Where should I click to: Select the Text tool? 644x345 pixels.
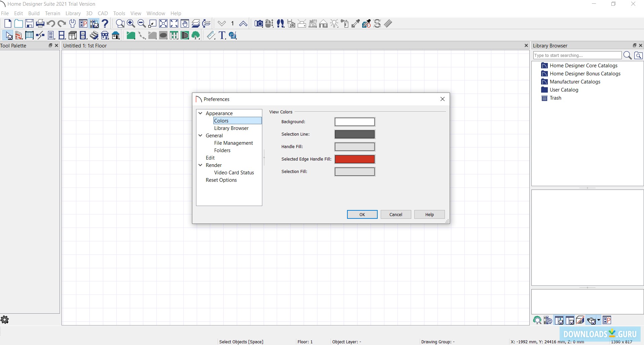pos(222,35)
